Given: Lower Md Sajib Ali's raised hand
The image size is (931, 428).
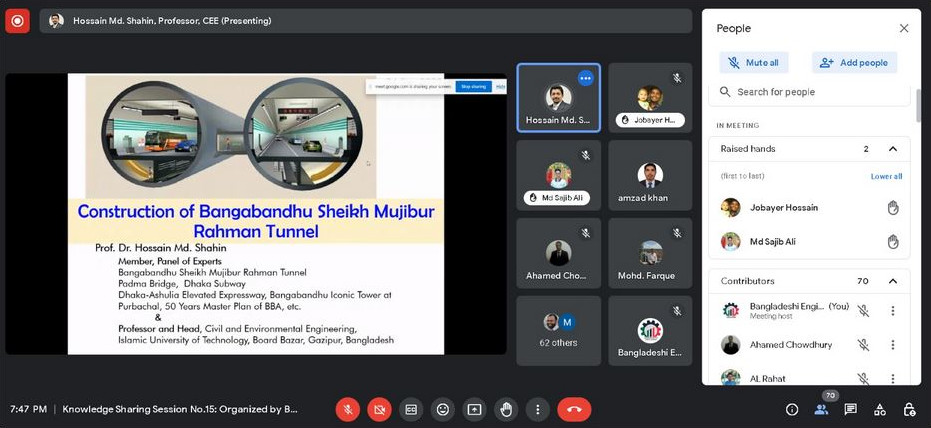Looking at the screenshot, I should point(893,242).
